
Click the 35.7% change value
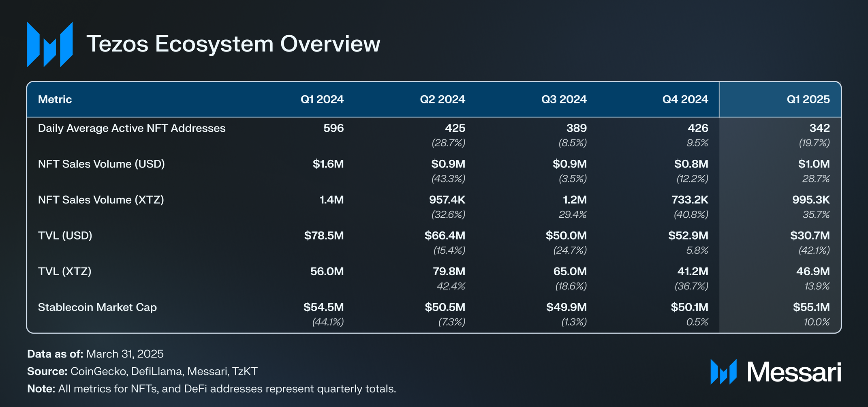(816, 214)
